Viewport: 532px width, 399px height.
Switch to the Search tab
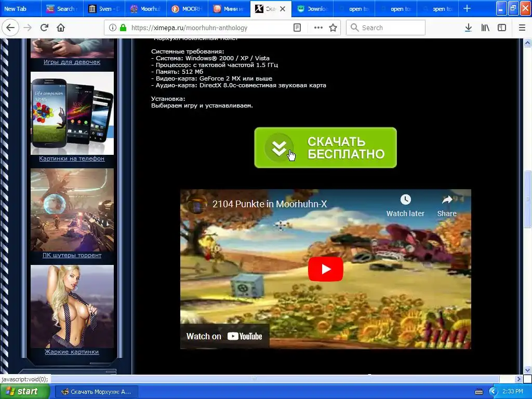pyautogui.click(x=62, y=9)
